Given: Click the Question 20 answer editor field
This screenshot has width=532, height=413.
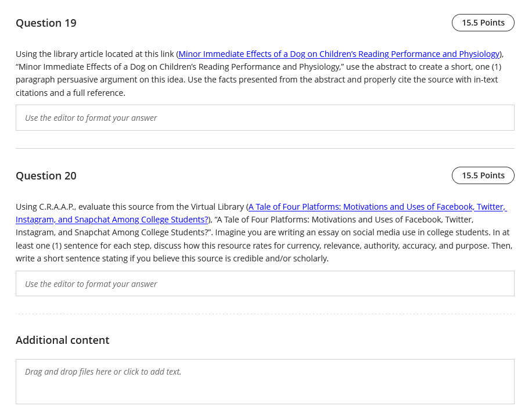Looking at the screenshot, I should (265, 284).
